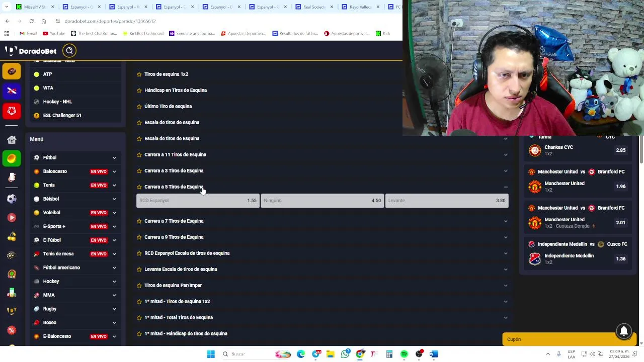This screenshot has width=644, height=362.
Task: Favorite 1ª mitad - Total Tiros de Esquina star
Action: point(139,318)
